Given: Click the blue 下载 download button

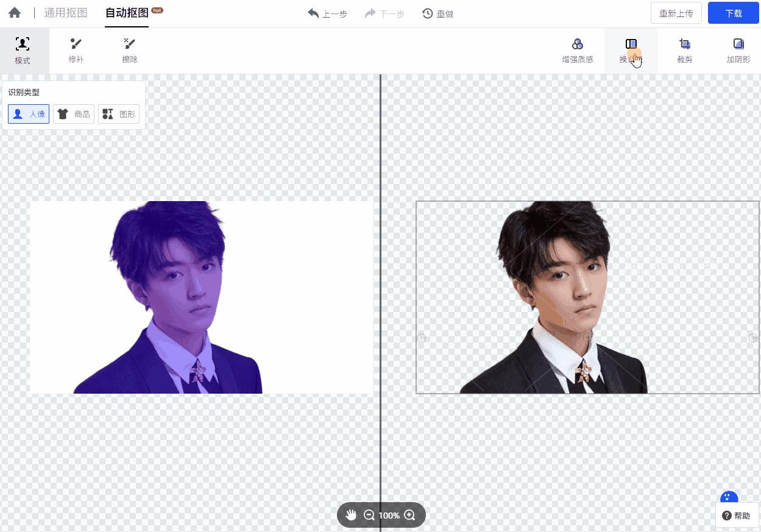Looking at the screenshot, I should [x=734, y=13].
